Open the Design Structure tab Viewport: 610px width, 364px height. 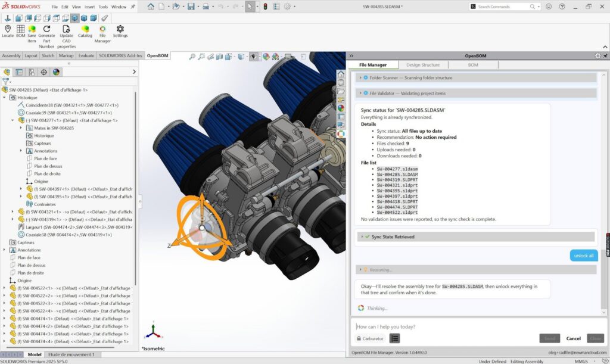pyautogui.click(x=423, y=65)
